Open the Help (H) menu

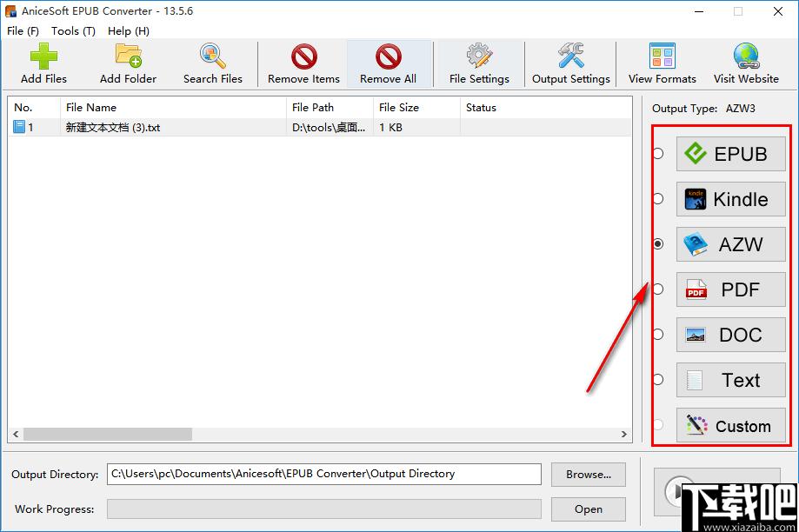point(129,31)
